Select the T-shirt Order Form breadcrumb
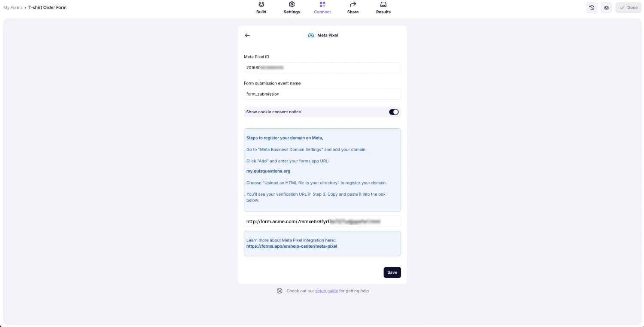Image resolution: width=644 pixels, height=327 pixels. click(x=47, y=7)
